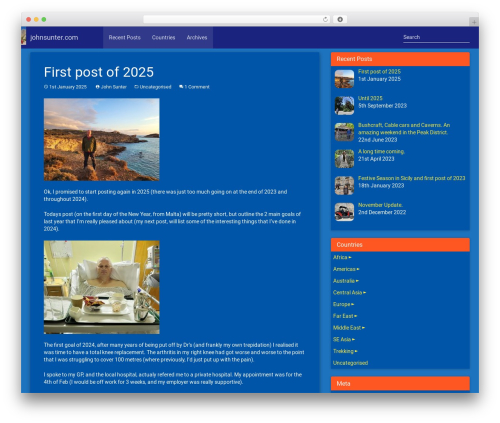Open Festive Season in Sicily post link
The height and width of the screenshot is (423, 500).
click(412, 178)
